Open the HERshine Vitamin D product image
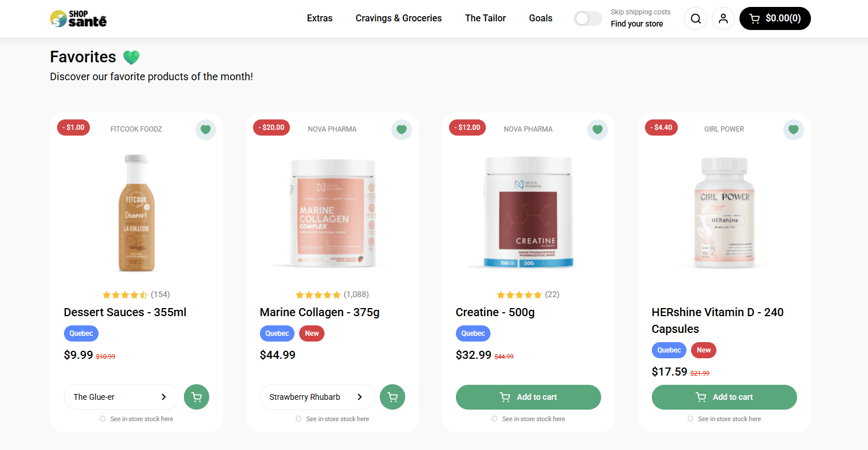This screenshot has height=450, width=868. (724, 213)
